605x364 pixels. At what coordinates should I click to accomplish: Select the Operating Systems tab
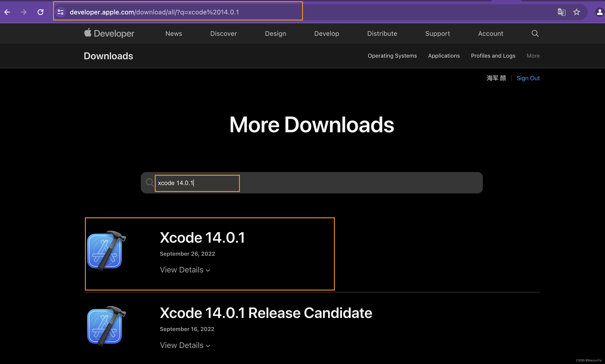392,55
